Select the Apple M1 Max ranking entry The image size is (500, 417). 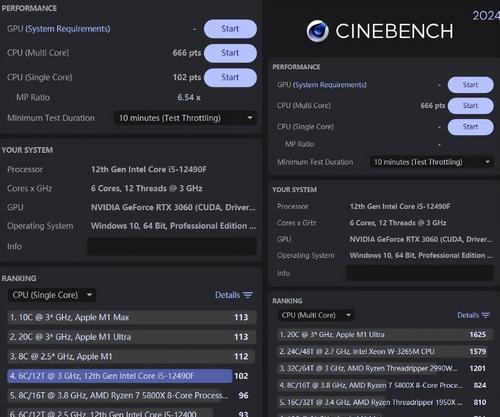(x=131, y=317)
